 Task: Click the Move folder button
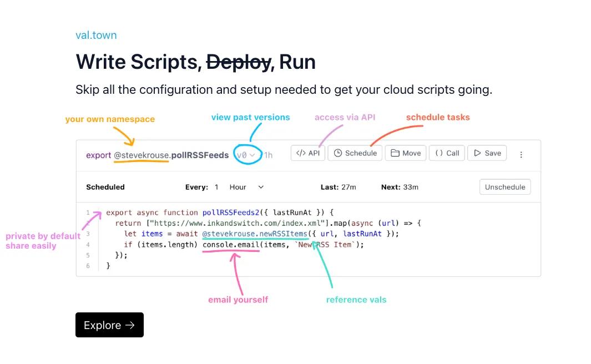[x=406, y=153]
